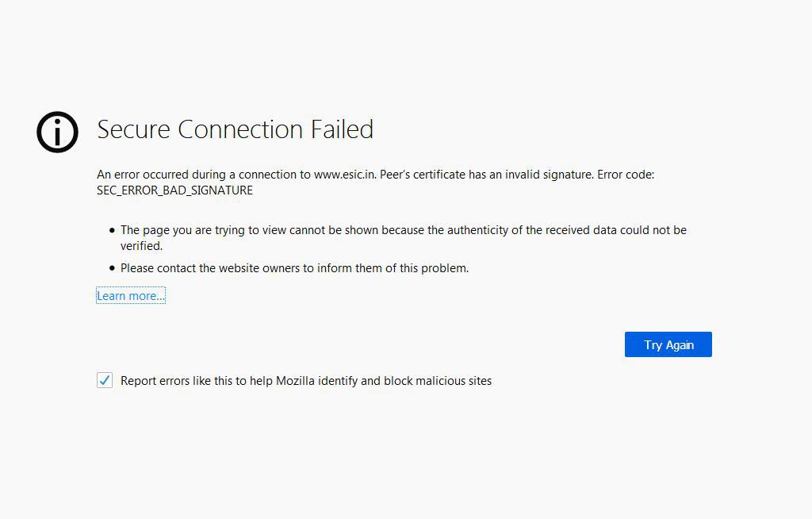Click the "Report errors like this" checkbox label
This screenshot has width=812, height=519.
click(305, 381)
